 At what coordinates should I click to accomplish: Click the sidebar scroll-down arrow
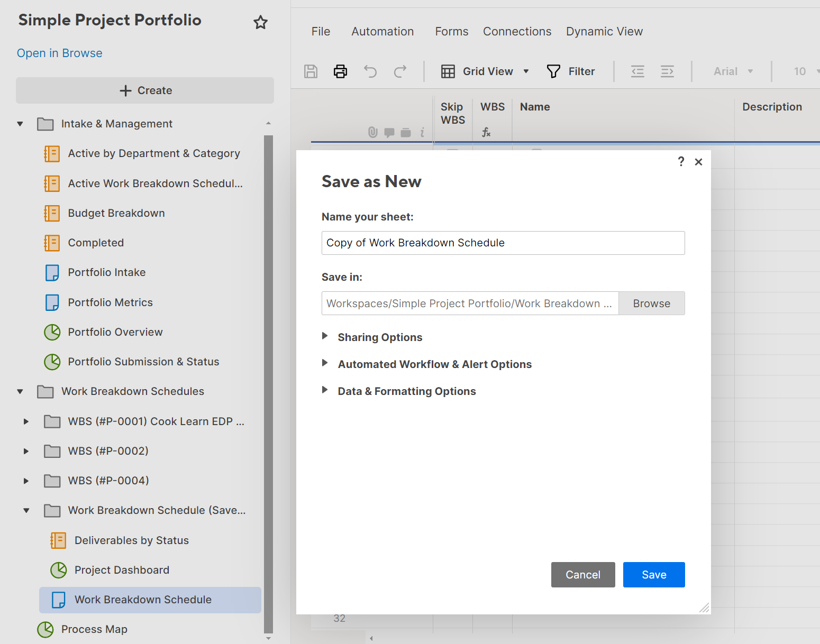[x=268, y=638]
